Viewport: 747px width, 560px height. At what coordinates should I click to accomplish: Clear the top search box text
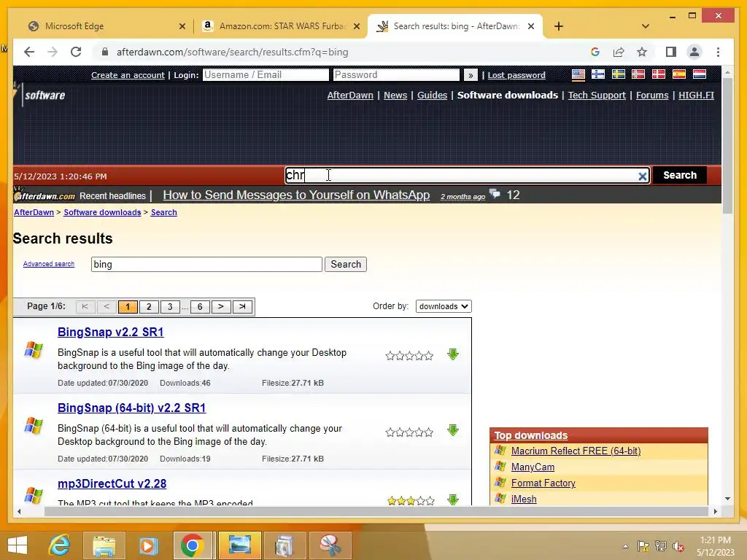642,176
